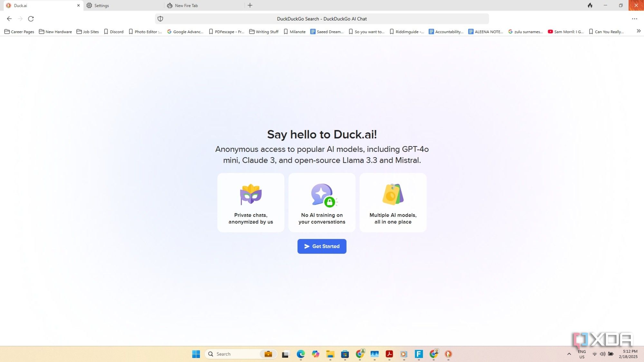Viewport: 644px width, 362px height.
Task: Open the zulu surnames bookmark
Action: pyautogui.click(x=526, y=32)
